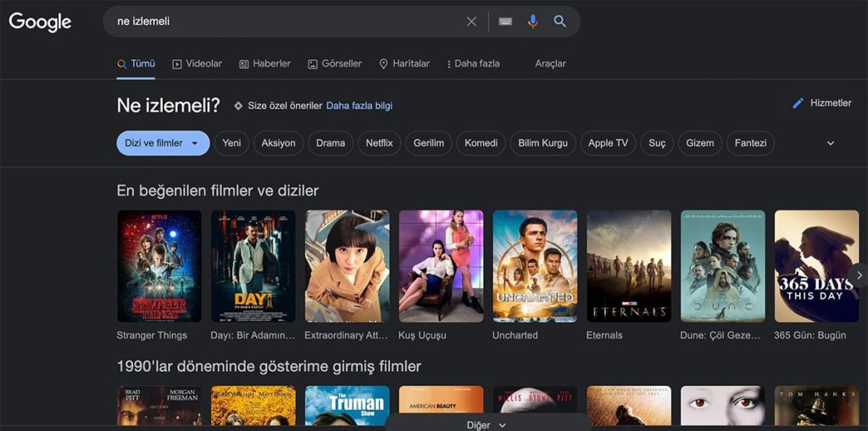Click the 'Stranger Things' title text

(152, 335)
